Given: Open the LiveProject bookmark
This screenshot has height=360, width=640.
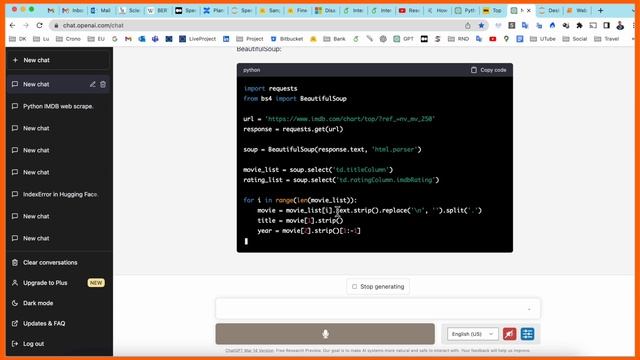Looking at the screenshot, I should [x=197, y=39].
